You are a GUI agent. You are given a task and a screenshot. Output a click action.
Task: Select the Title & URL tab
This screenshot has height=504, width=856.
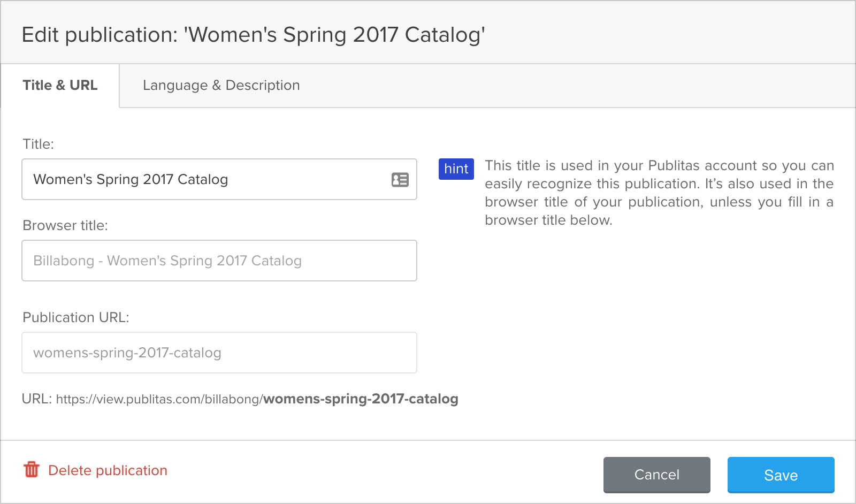(x=59, y=85)
